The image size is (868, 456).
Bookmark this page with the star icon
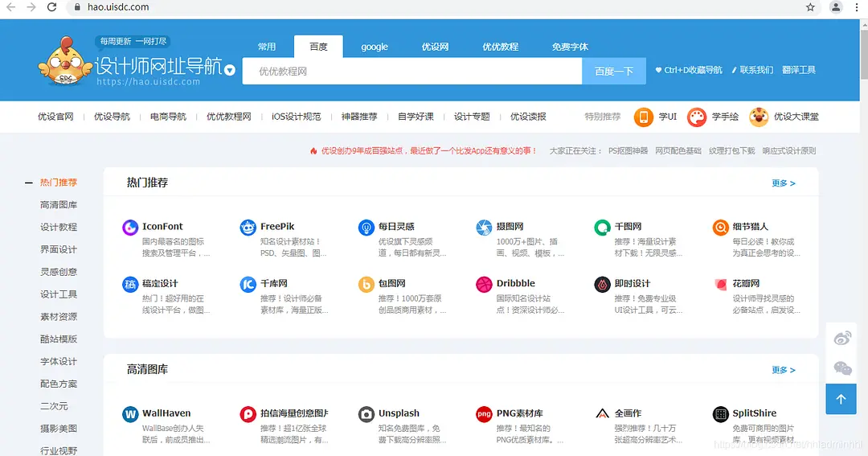811,7
